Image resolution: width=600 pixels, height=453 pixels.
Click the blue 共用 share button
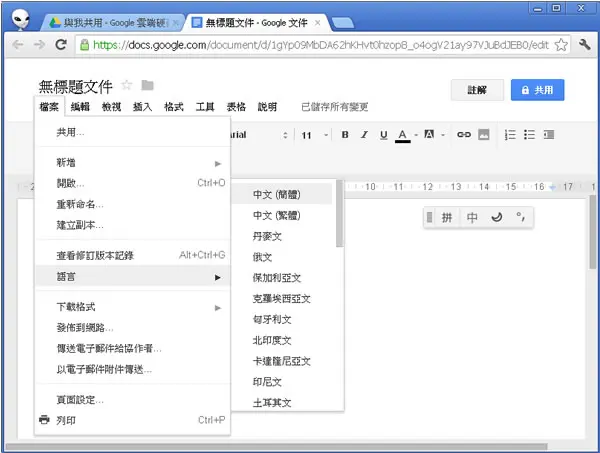537,90
